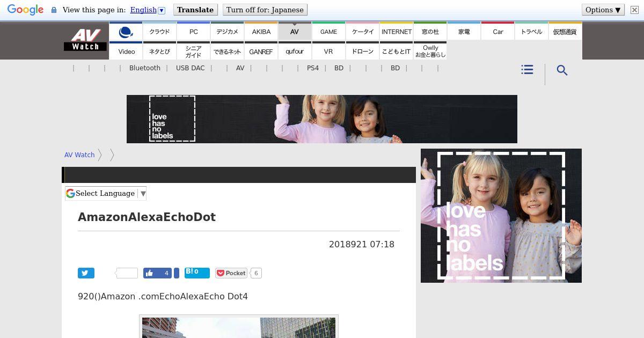Open the BD link next to PS4

click(339, 68)
